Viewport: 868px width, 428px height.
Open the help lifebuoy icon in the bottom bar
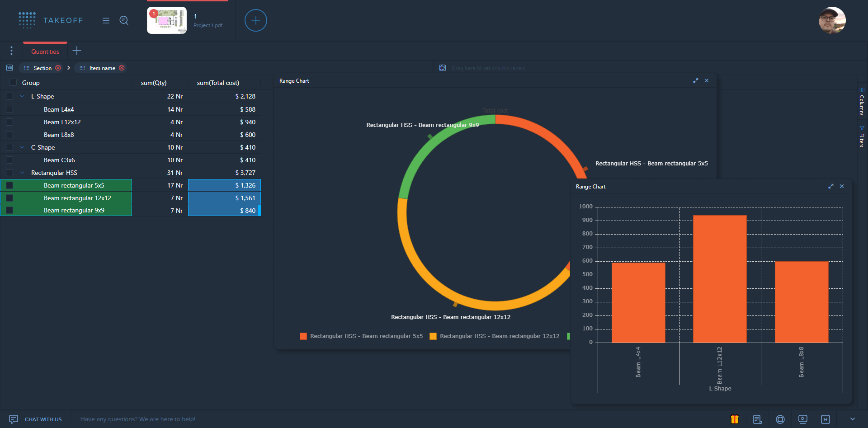(x=780, y=419)
